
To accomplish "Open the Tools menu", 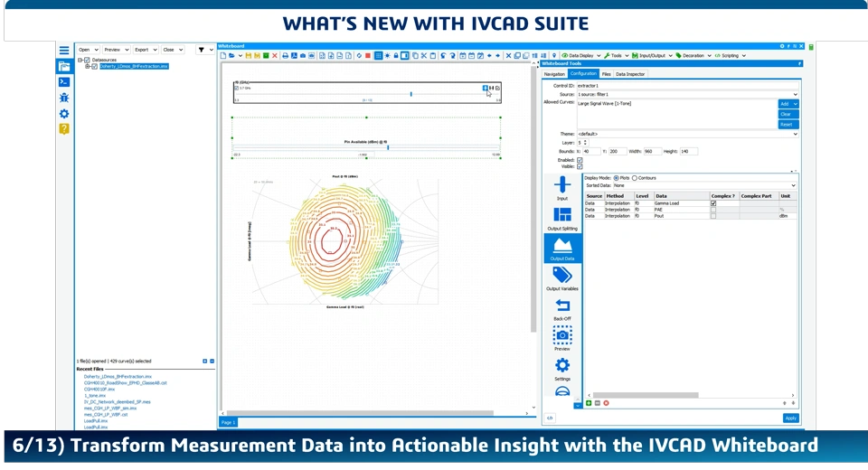I will [x=616, y=55].
